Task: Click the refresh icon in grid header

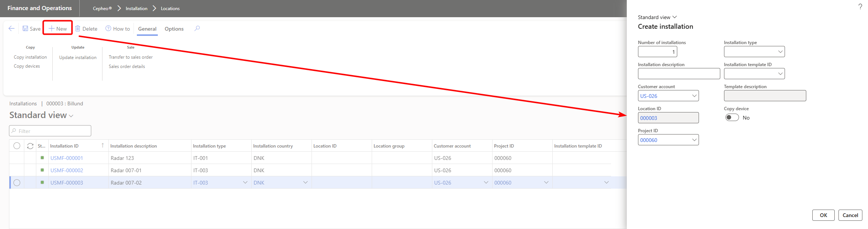Action: tap(30, 146)
